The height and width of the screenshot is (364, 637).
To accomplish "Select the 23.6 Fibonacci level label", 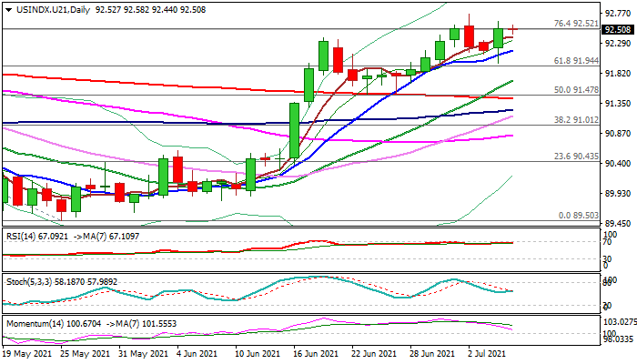I will pyautogui.click(x=575, y=157).
